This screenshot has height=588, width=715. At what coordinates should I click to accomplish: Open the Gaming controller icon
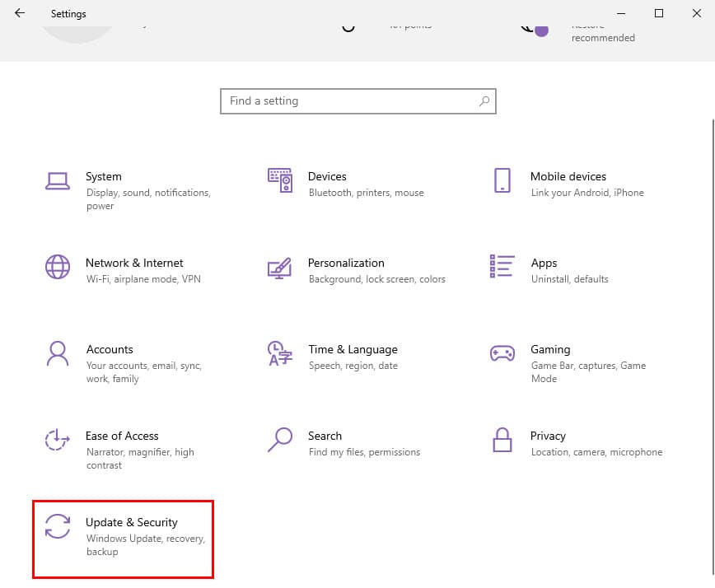[x=502, y=353]
